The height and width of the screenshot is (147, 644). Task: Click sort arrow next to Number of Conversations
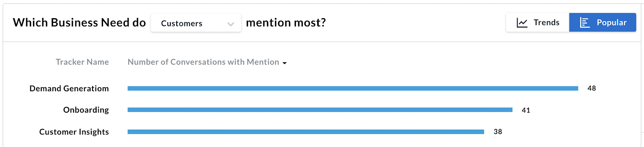[x=285, y=63]
